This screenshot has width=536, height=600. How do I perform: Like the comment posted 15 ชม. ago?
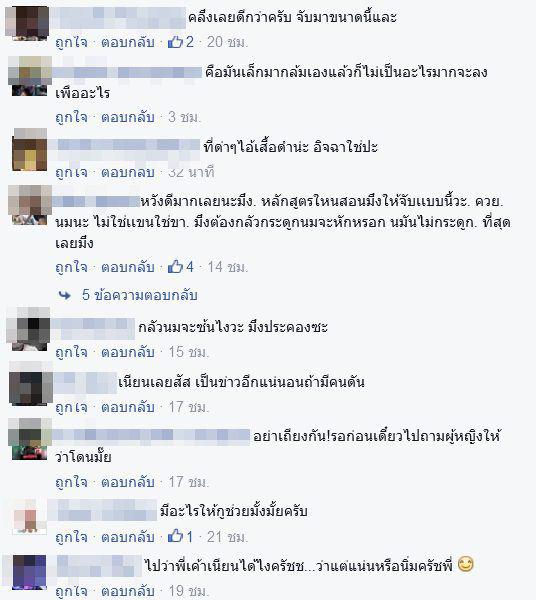[x=72, y=352]
